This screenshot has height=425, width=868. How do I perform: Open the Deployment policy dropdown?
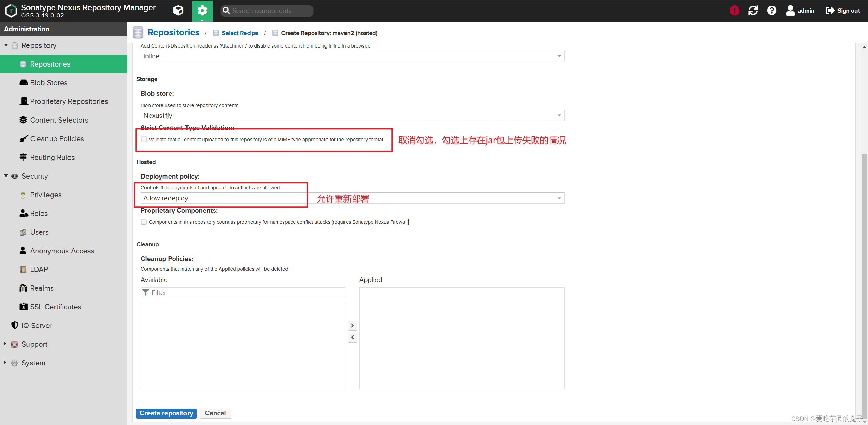click(559, 198)
